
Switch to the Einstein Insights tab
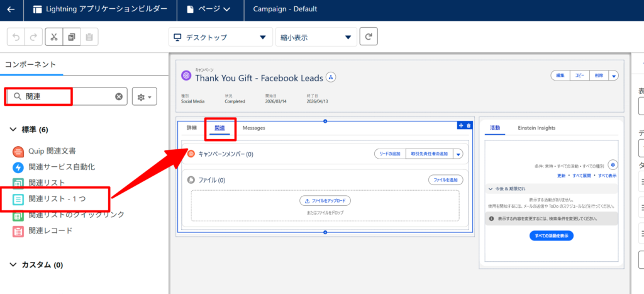pyautogui.click(x=536, y=128)
